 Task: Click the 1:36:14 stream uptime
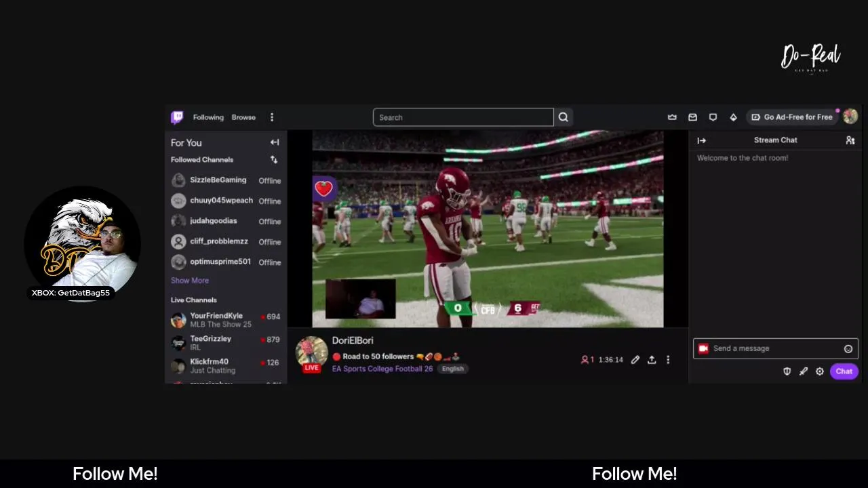coord(610,360)
